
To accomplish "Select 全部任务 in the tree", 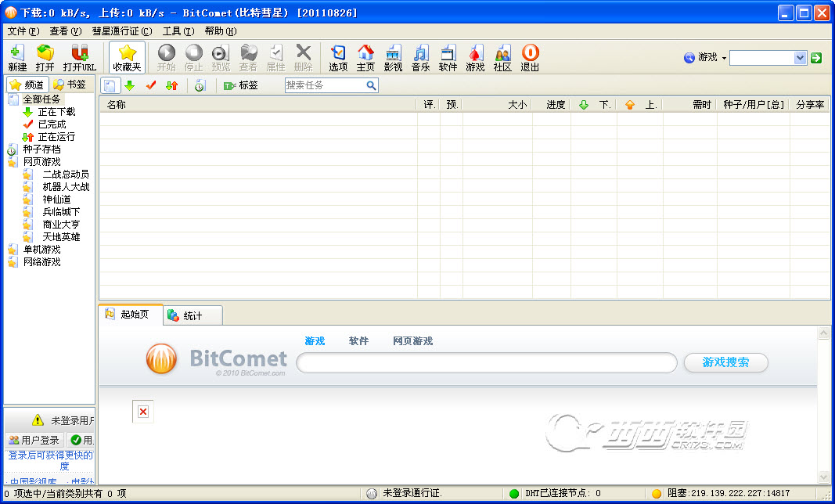I will coord(41,99).
